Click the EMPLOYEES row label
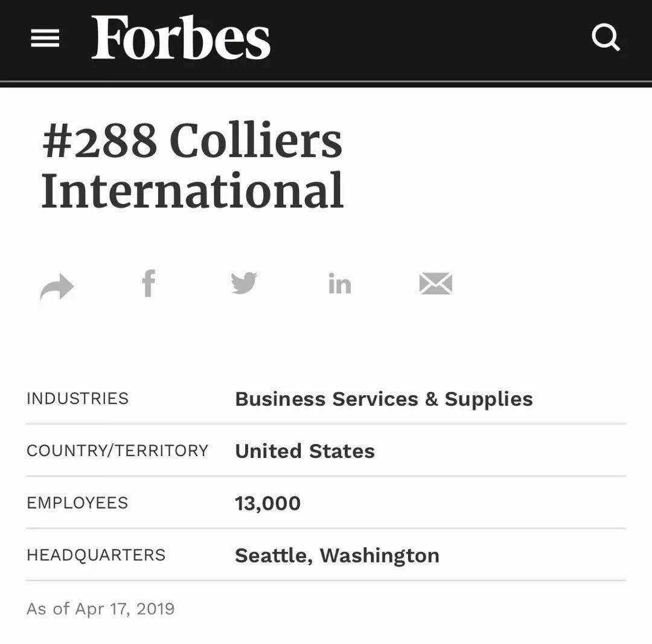Screen dimensions: 652x644 [x=77, y=503]
